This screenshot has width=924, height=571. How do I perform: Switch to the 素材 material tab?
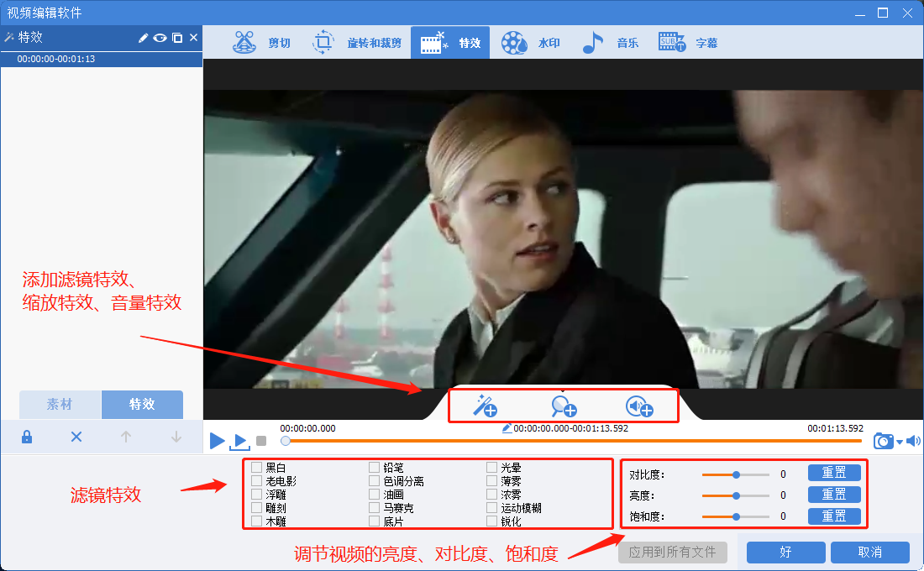click(x=60, y=404)
